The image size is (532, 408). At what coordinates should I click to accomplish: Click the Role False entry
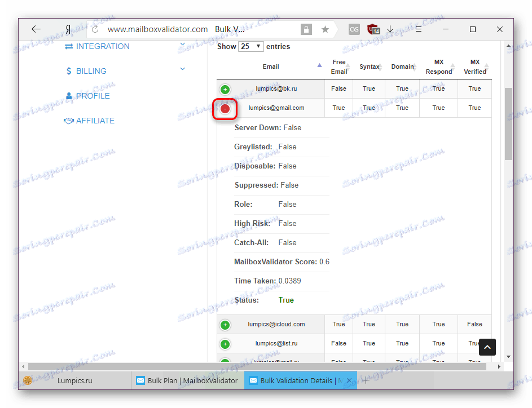click(265, 205)
